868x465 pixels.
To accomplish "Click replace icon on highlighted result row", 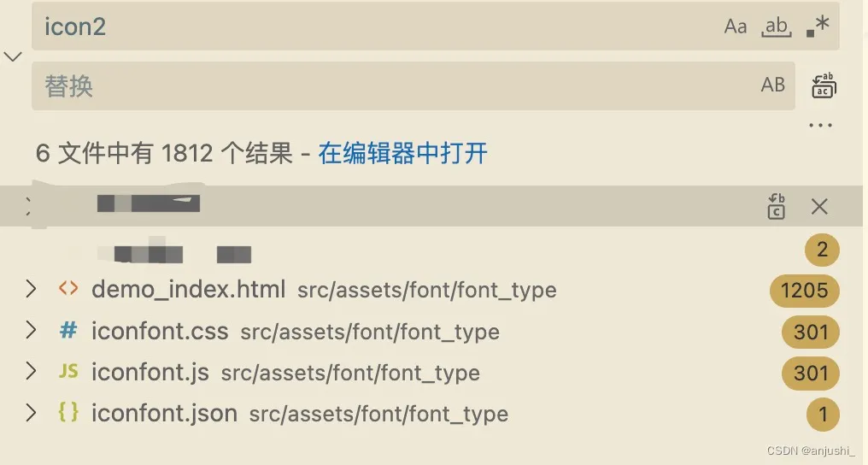I will pyautogui.click(x=776, y=207).
